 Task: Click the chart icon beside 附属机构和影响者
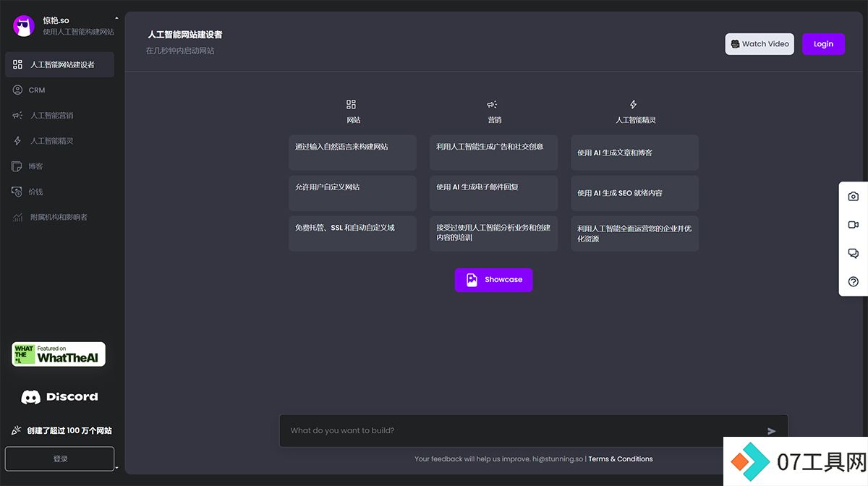17,217
